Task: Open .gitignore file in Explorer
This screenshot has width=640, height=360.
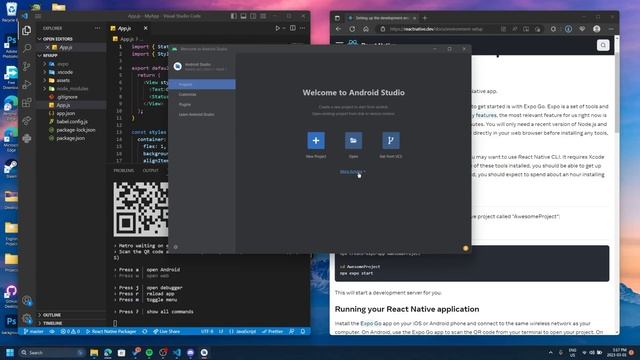Action: click(x=67, y=97)
